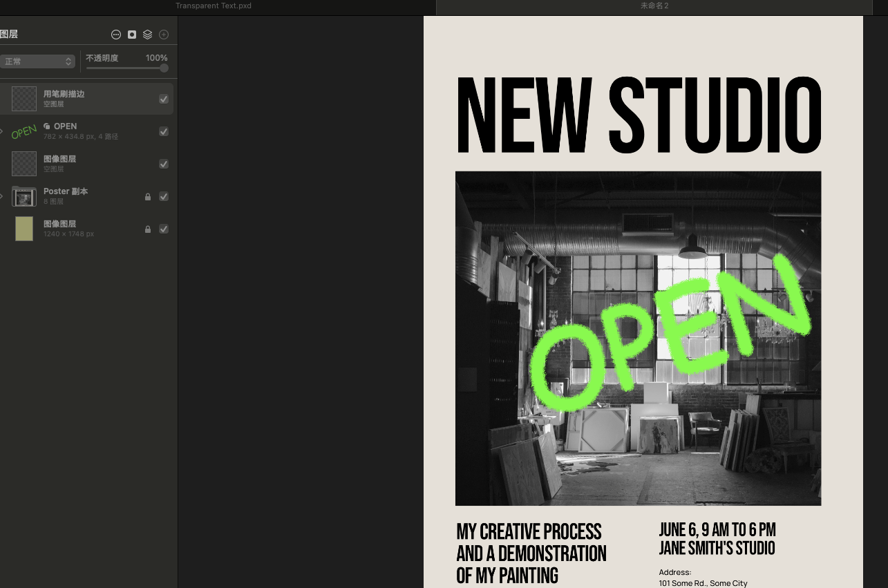Toggle the Poster 副本 group visibility checkbox
The height and width of the screenshot is (588, 888).
click(164, 196)
